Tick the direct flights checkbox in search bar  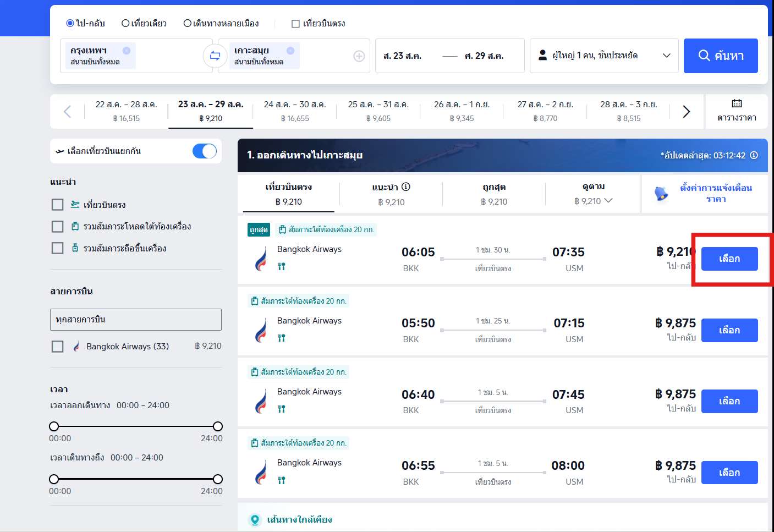(x=295, y=24)
